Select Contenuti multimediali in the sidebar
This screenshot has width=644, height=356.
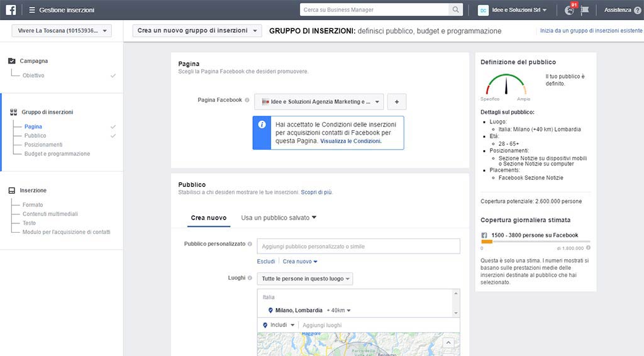(x=50, y=214)
